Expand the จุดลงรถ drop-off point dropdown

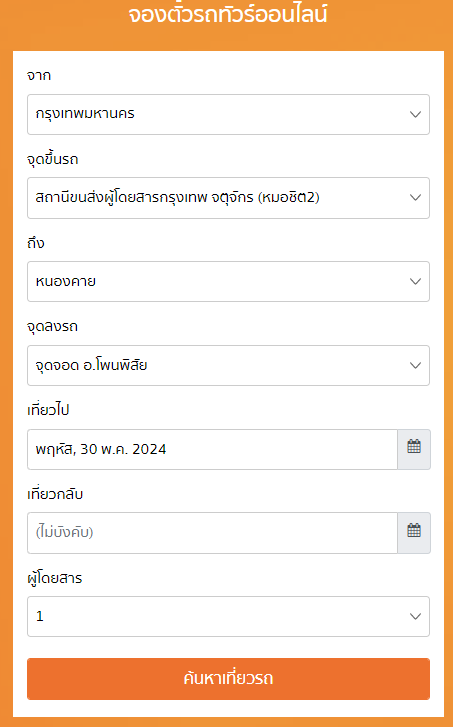(x=228, y=365)
